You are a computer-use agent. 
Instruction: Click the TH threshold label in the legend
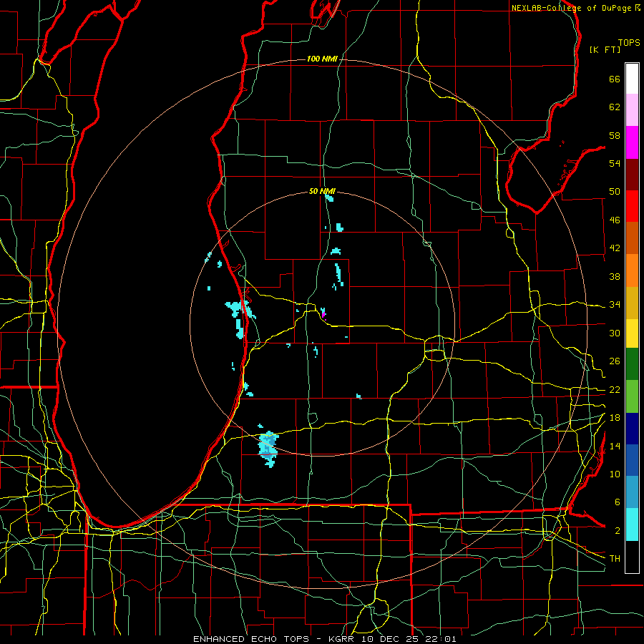[615, 559]
